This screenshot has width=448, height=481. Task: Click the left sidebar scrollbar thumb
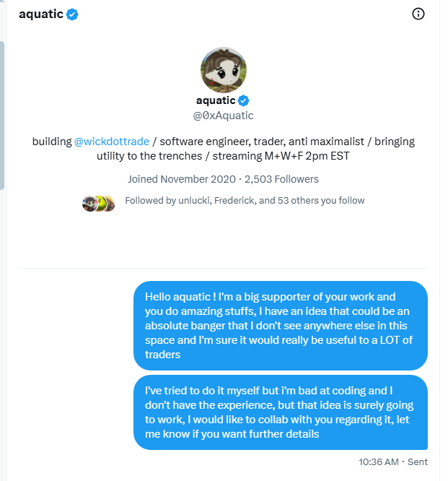click(x=2, y=116)
